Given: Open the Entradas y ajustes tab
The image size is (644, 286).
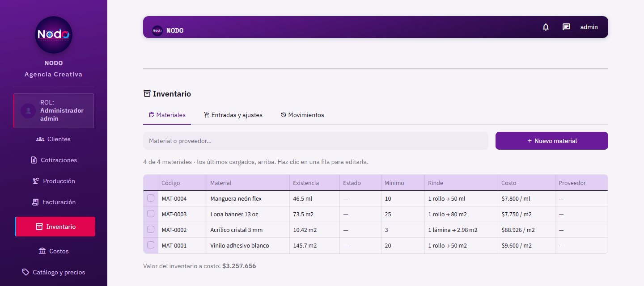Looking at the screenshot, I should point(233,115).
